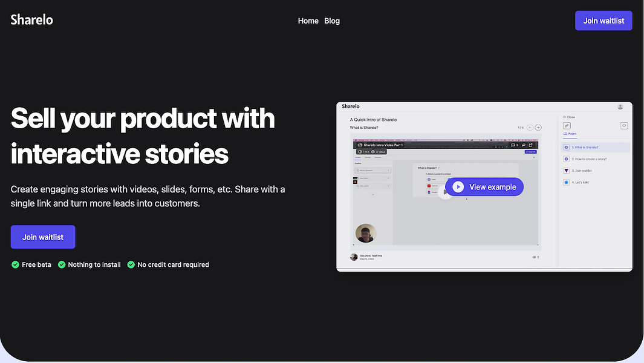Click the copy link icon in the preview sidebar
The image size is (644, 363).
pyautogui.click(x=567, y=126)
